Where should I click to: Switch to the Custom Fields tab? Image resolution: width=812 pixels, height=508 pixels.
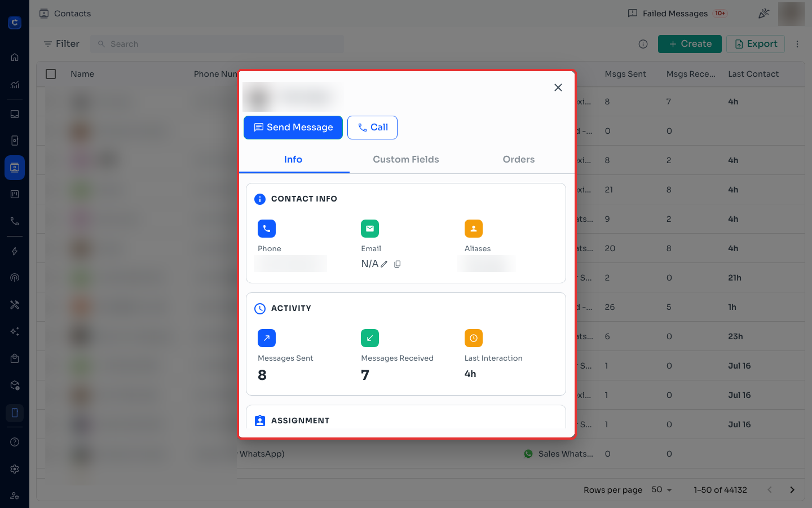tap(406, 160)
